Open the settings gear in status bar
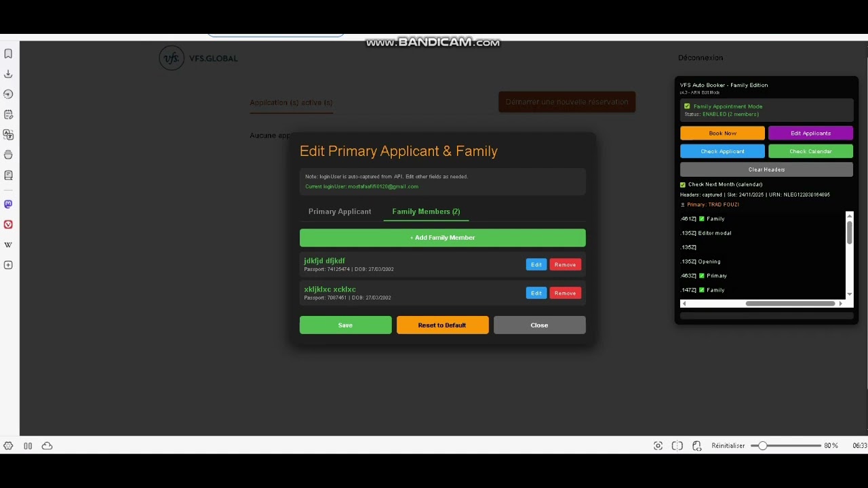The image size is (868, 488). [x=8, y=445]
